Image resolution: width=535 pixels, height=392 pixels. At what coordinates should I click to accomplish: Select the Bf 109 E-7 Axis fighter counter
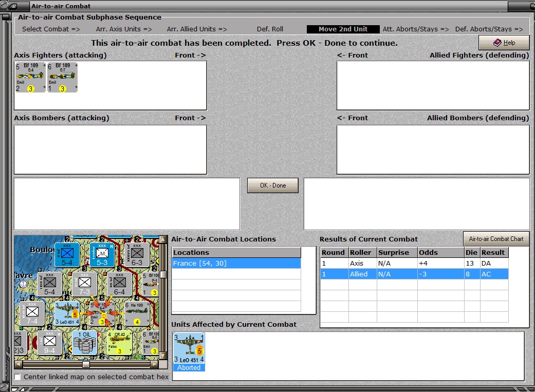[x=62, y=78]
